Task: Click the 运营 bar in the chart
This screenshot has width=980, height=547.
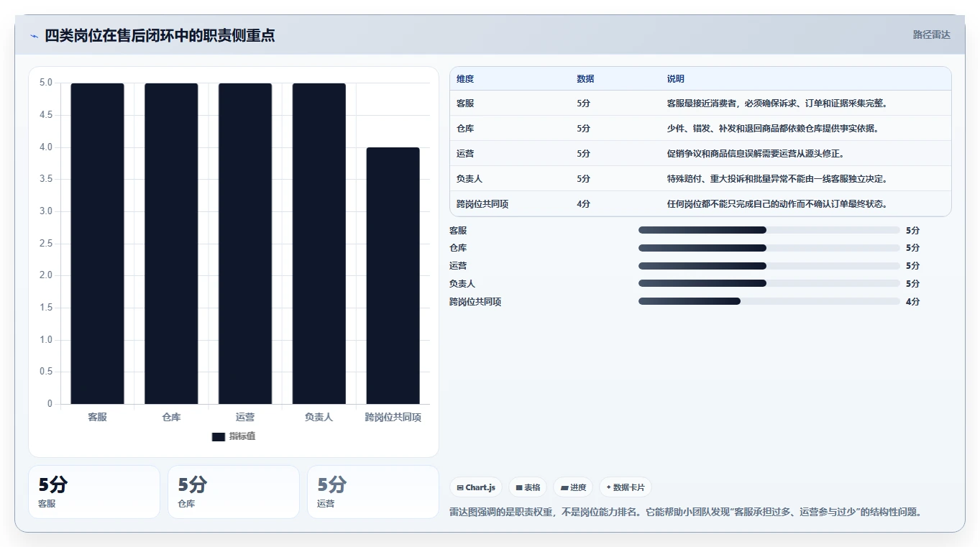Action: [x=245, y=244]
